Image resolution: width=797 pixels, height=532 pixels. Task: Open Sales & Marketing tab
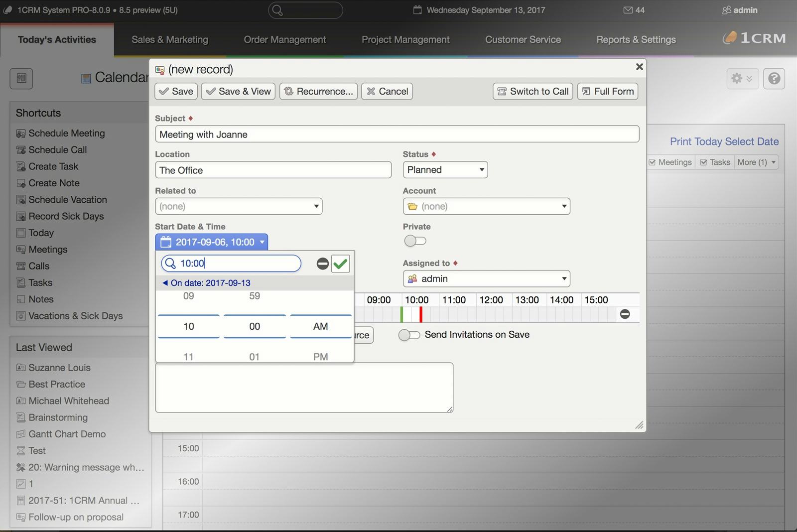point(170,39)
